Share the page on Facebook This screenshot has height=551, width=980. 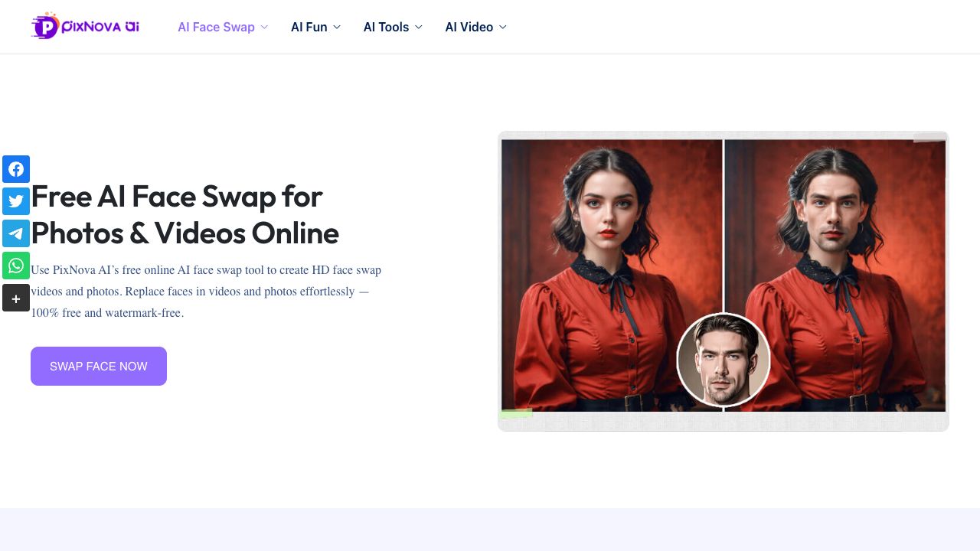16,169
